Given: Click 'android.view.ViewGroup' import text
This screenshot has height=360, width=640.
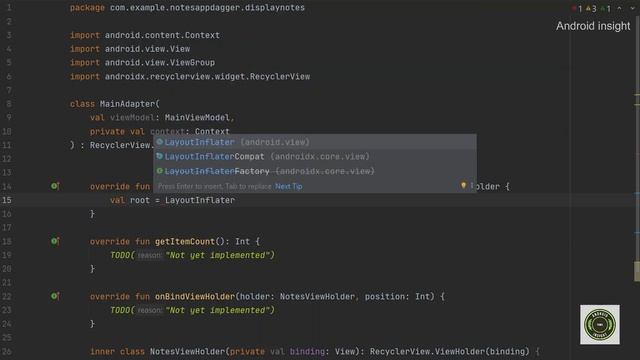Looking at the screenshot, I should click(160, 62).
